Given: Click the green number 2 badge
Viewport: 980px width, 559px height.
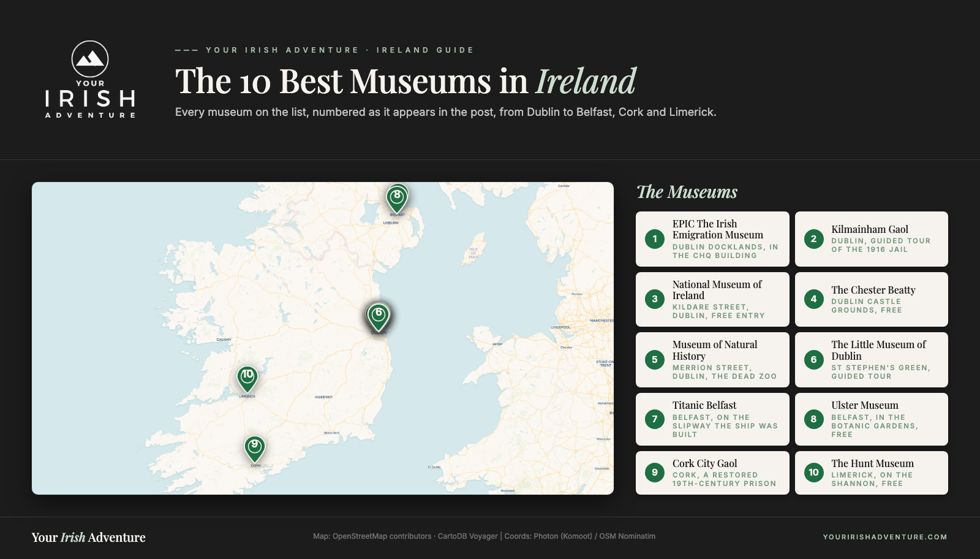Looking at the screenshot, I should click(x=813, y=239).
